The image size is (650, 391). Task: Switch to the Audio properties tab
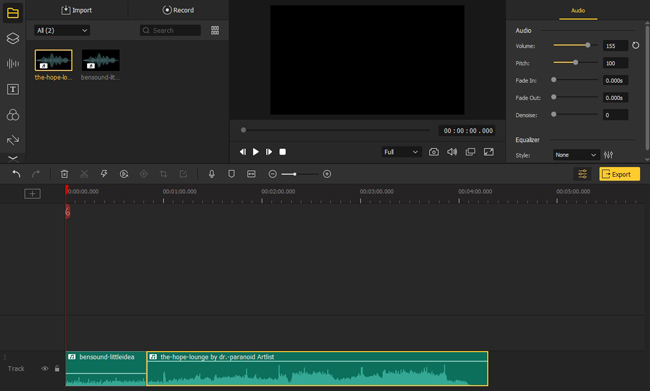[578, 10]
